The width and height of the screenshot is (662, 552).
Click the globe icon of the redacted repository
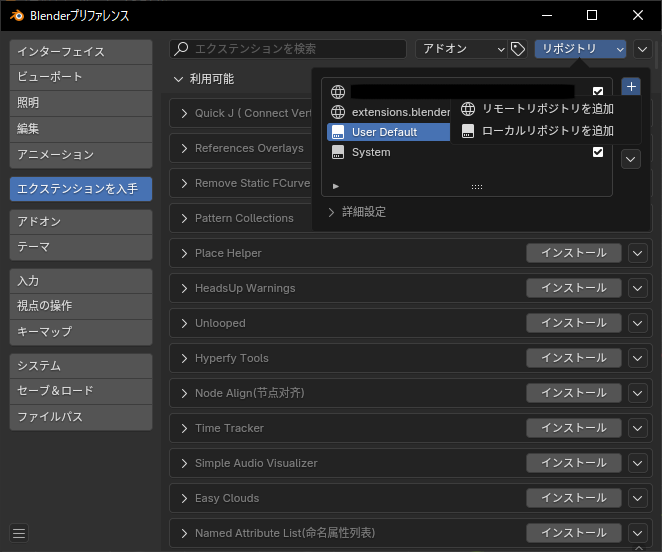(338, 92)
